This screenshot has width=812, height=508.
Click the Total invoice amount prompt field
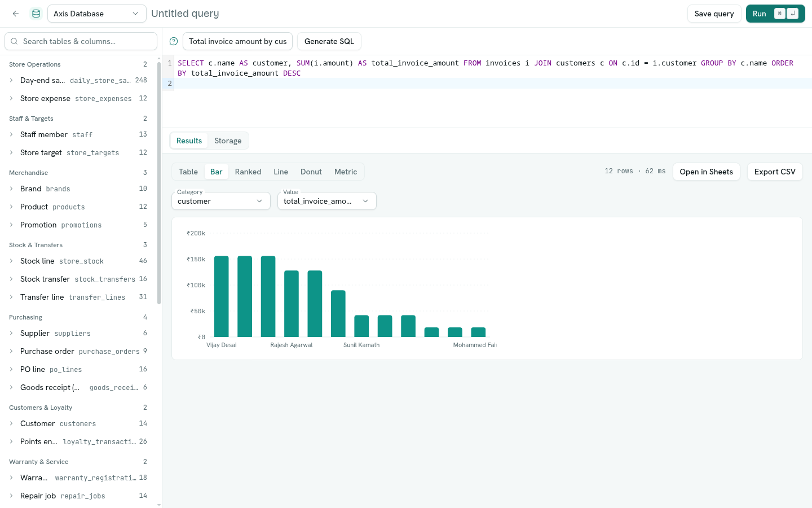coord(237,41)
